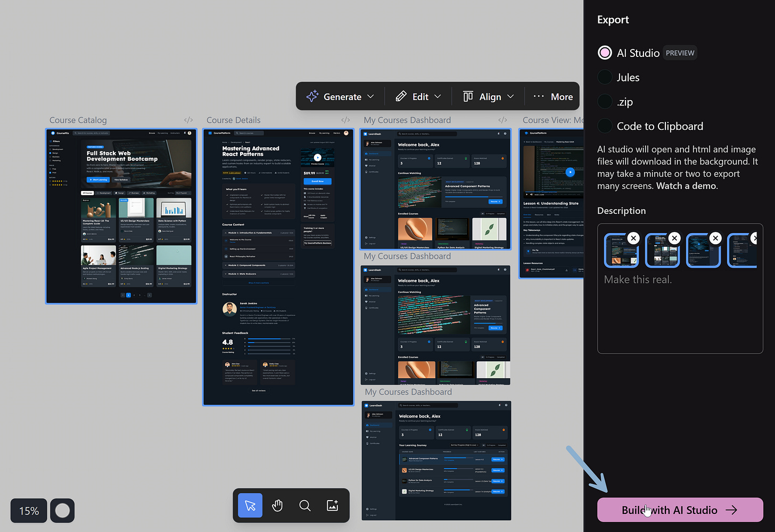The height and width of the screenshot is (532, 775).
Task: Click the 15% zoom level control
Action: (x=28, y=510)
